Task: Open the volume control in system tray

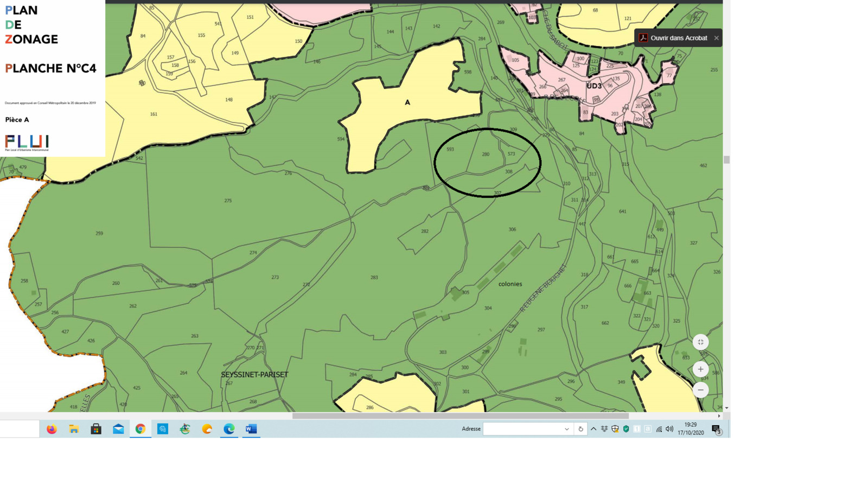Action: coord(669,429)
